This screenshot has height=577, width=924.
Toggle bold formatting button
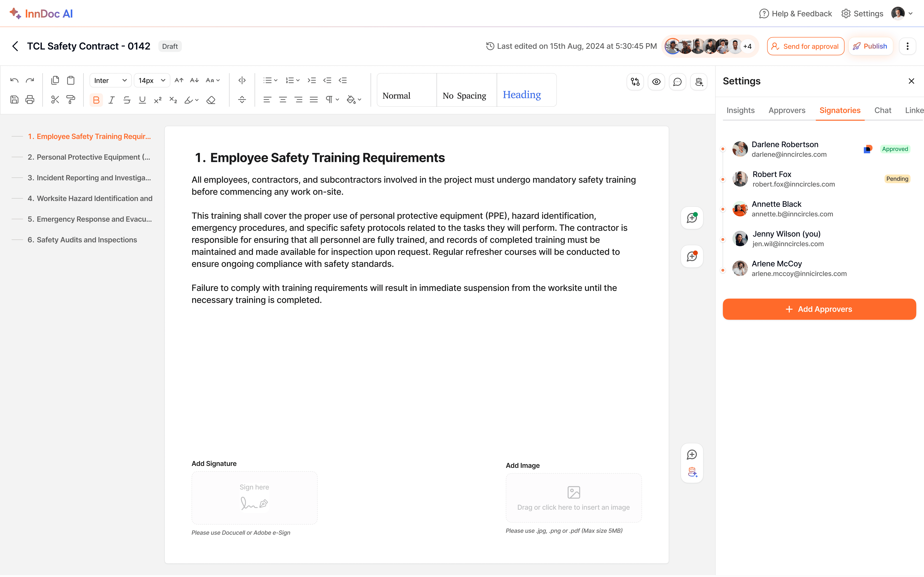pyautogui.click(x=96, y=100)
